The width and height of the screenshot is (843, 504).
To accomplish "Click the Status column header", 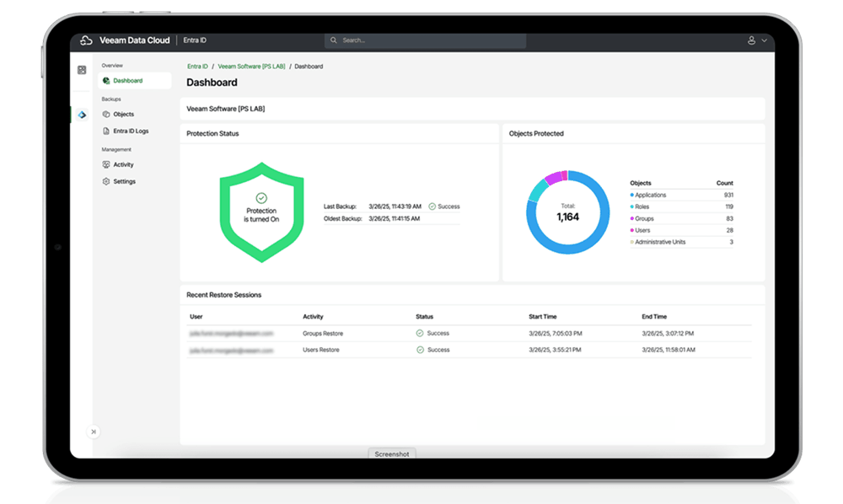I will point(424,317).
